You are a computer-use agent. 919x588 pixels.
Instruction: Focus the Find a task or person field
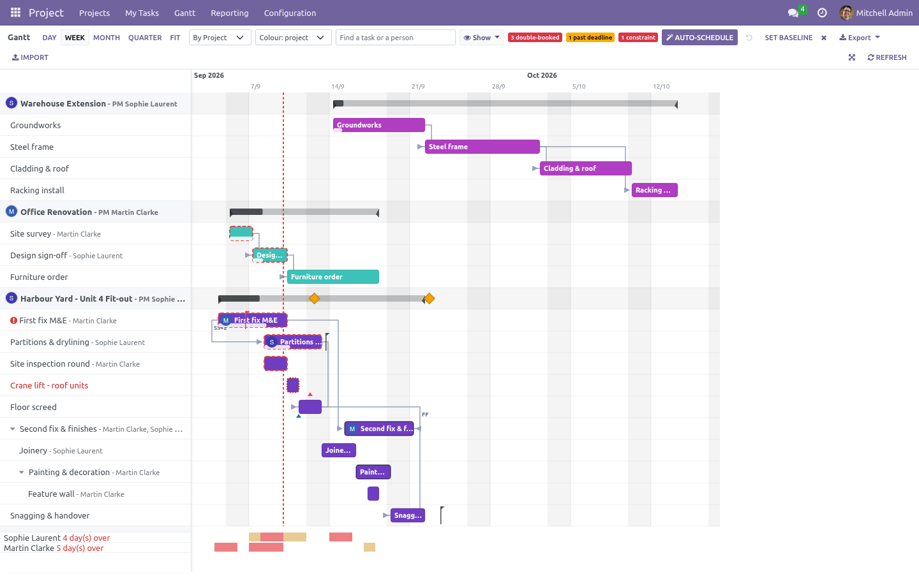coord(396,38)
